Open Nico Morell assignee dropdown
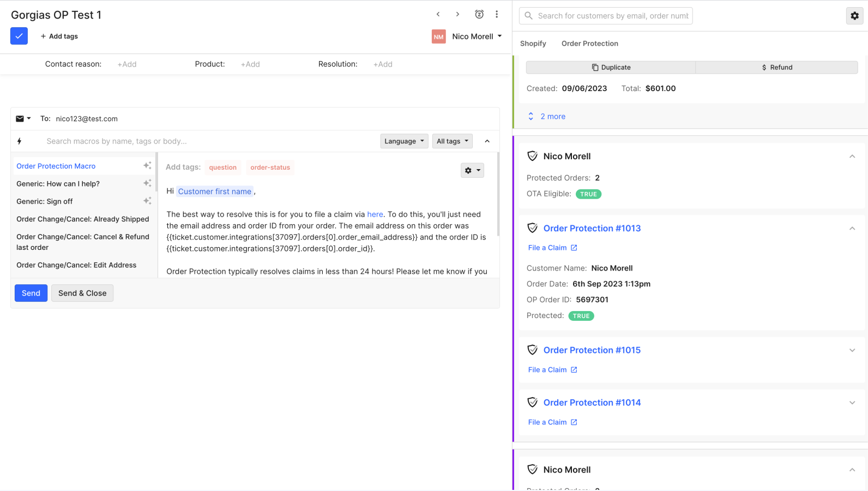Screen dimensions: 868x491 477,37
